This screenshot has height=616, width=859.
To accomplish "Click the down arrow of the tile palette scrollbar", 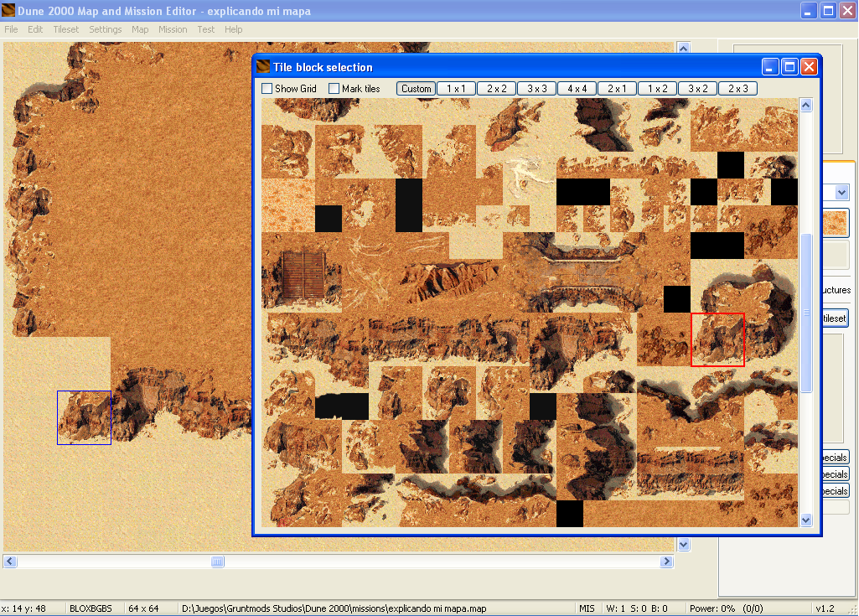I will click(805, 521).
